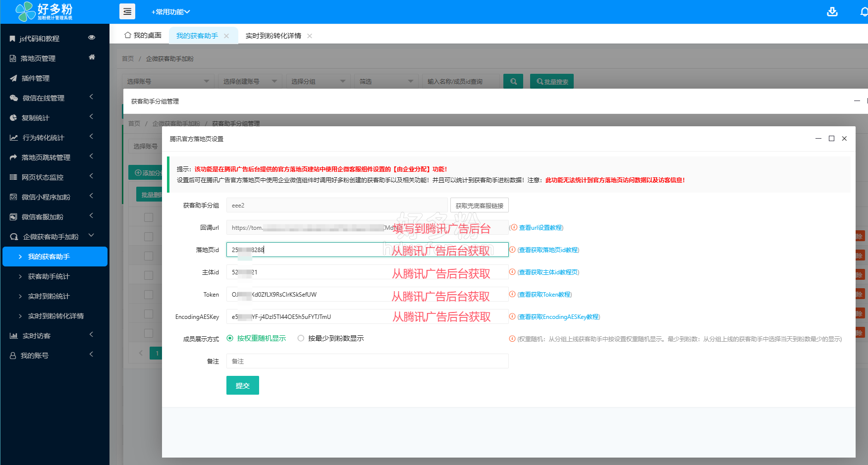Switch to 我的桌面 tab
868x465 pixels.
(x=143, y=36)
